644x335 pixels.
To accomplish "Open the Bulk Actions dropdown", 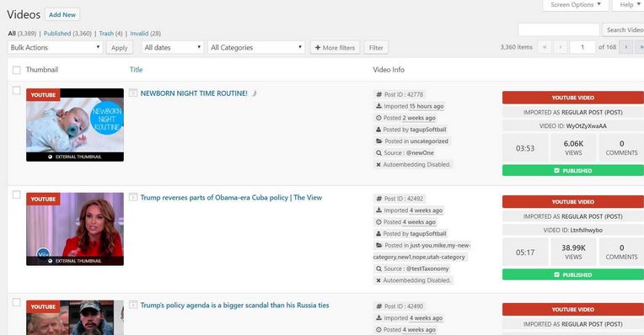I will coord(55,48).
